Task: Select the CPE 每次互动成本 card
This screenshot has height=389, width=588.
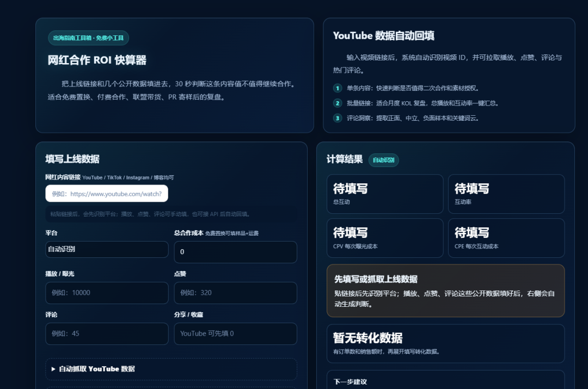Action: click(x=506, y=238)
